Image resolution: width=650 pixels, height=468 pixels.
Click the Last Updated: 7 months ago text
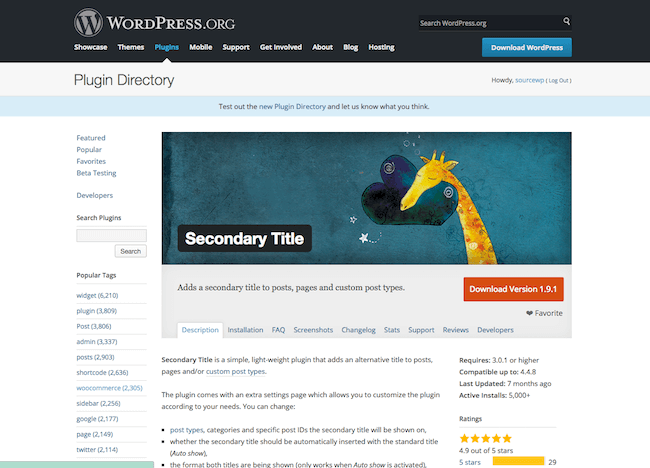[x=505, y=384]
